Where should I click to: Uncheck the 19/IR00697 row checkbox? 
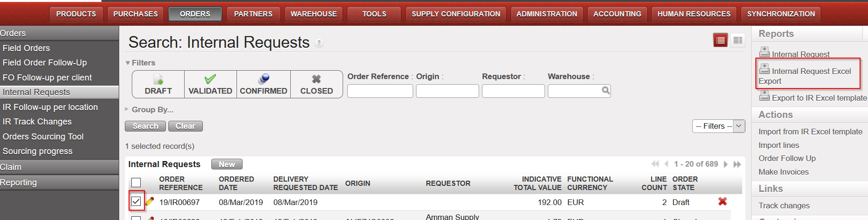136,201
